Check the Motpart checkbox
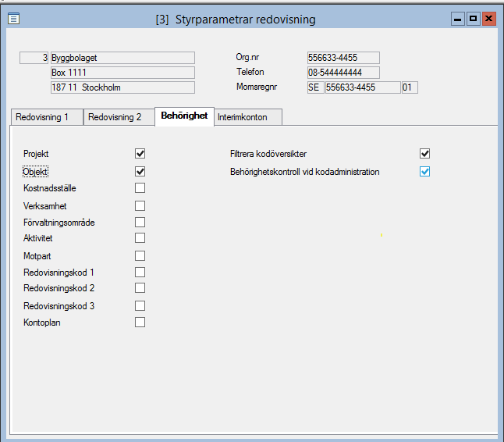 (x=140, y=256)
